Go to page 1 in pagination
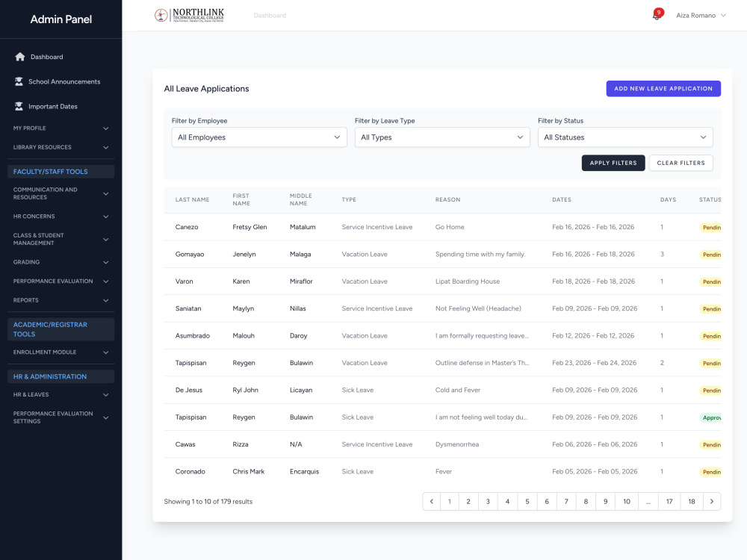This screenshot has height=560, width=747. pyautogui.click(x=449, y=502)
